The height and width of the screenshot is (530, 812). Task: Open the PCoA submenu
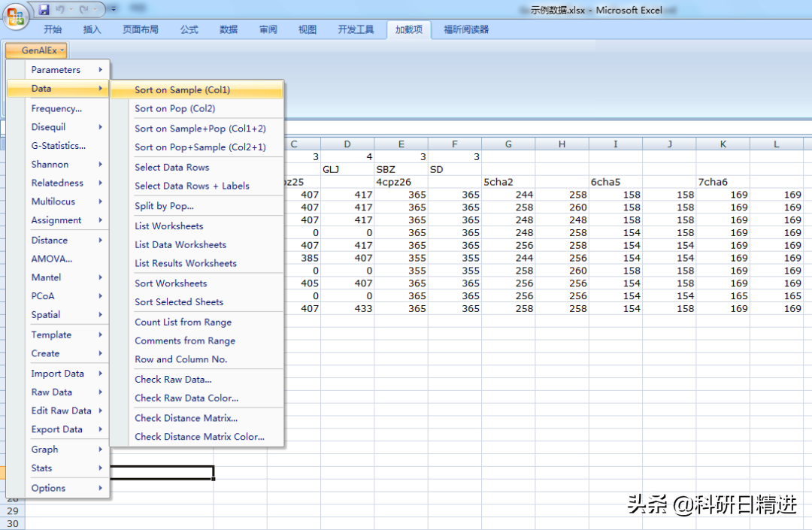58,296
